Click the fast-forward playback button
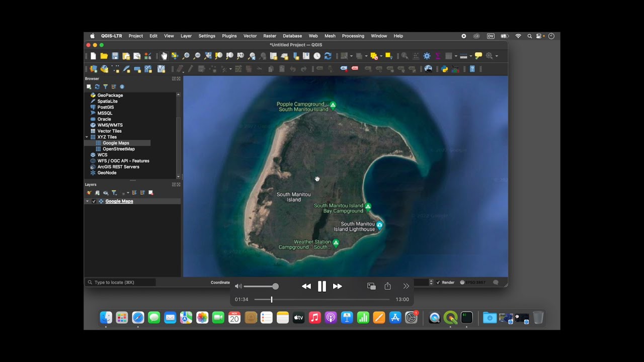 338,286
